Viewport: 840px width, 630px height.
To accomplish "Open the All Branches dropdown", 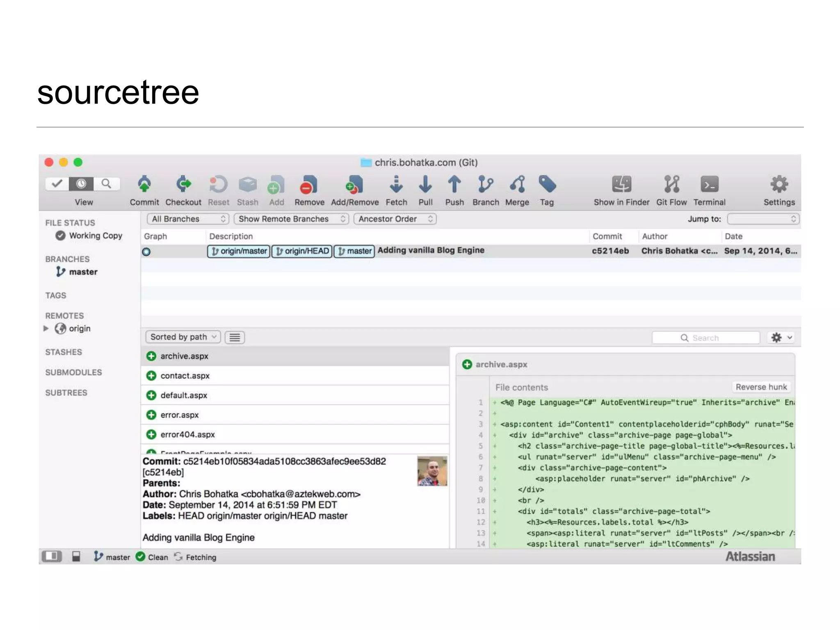I will pyautogui.click(x=188, y=219).
